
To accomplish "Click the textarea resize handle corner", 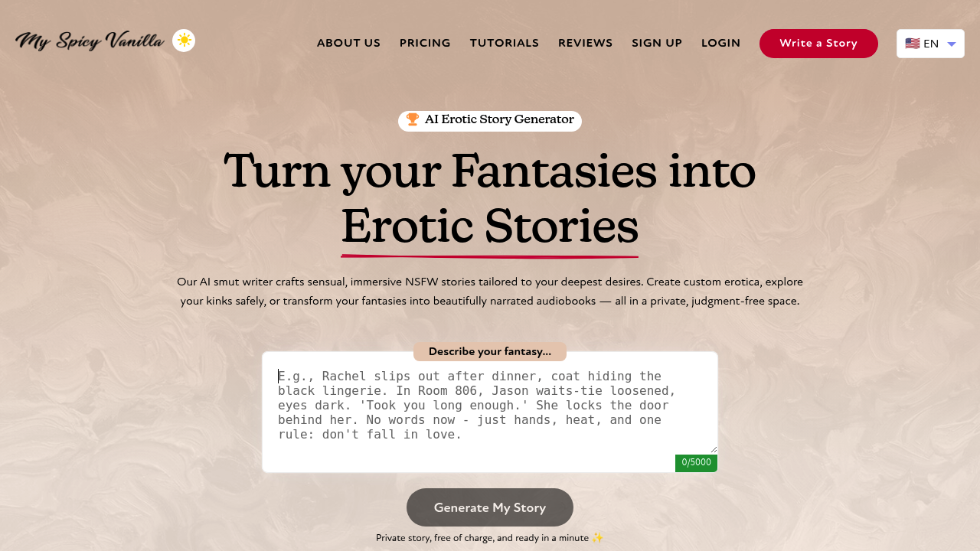I will point(713,450).
